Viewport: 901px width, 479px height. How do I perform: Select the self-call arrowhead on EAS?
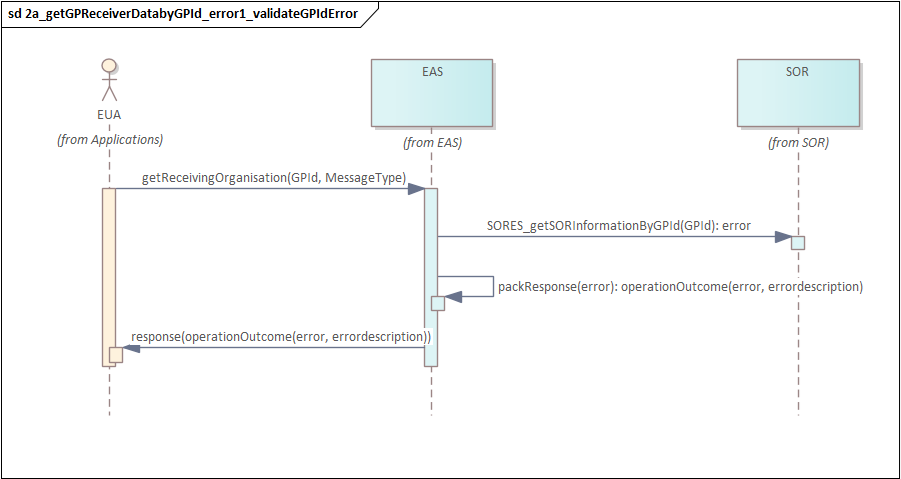point(453,296)
